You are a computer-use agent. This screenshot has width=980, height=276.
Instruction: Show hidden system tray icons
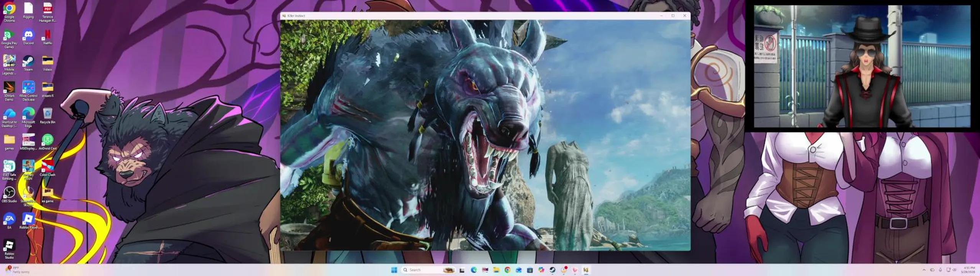(924, 270)
